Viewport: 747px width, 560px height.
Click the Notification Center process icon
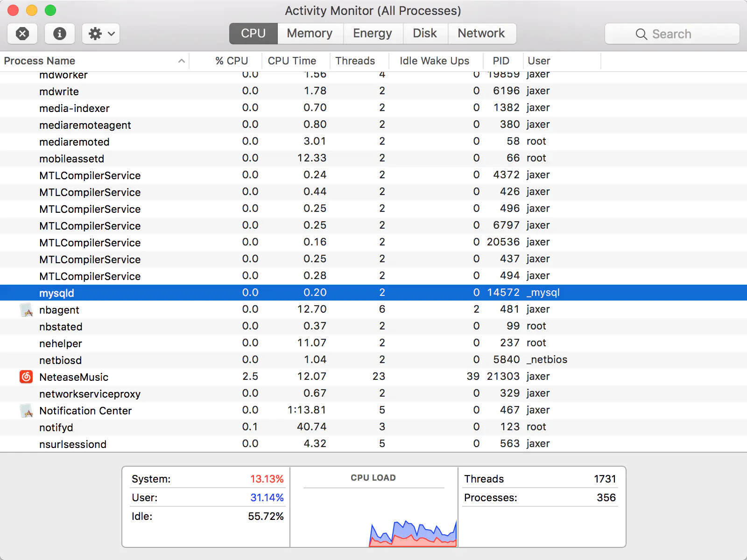(27, 411)
